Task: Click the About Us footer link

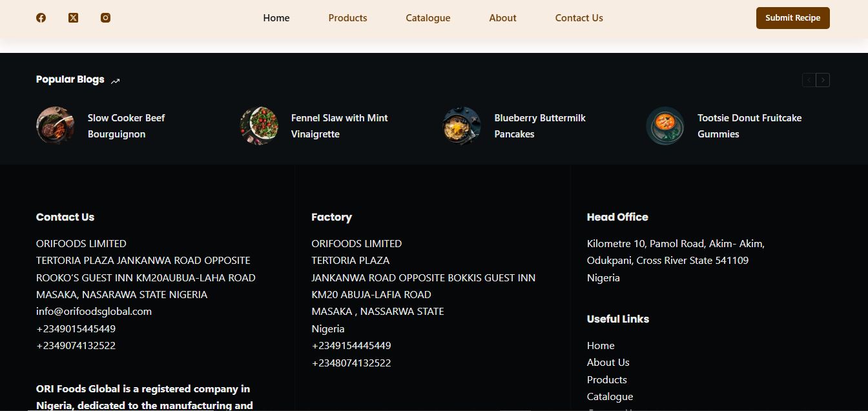Action: point(608,363)
